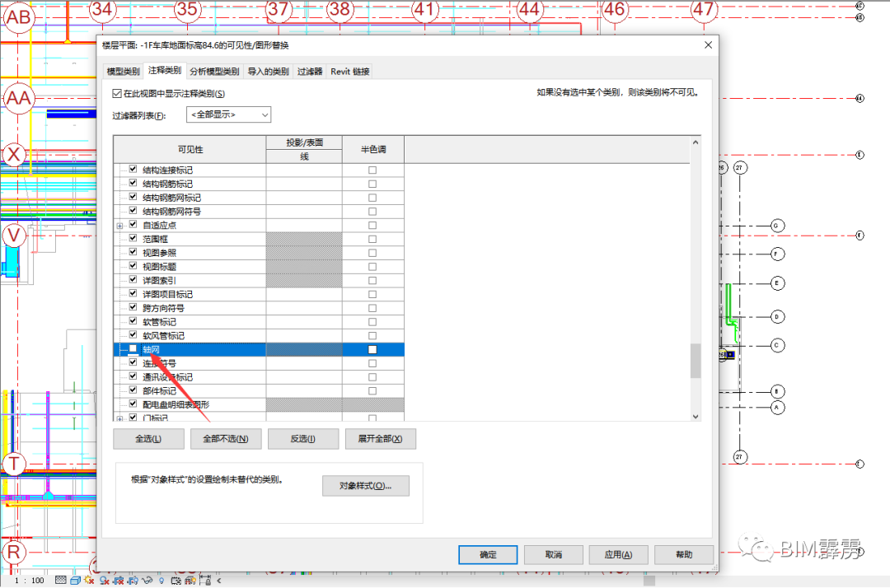Select the 软风管标记 row
890x588 pixels.
[x=259, y=336]
